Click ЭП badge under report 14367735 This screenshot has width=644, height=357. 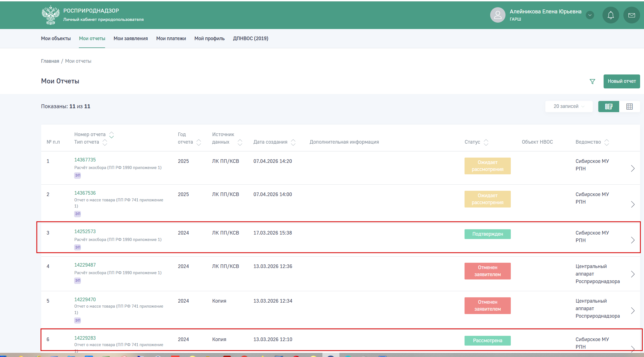tap(77, 175)
